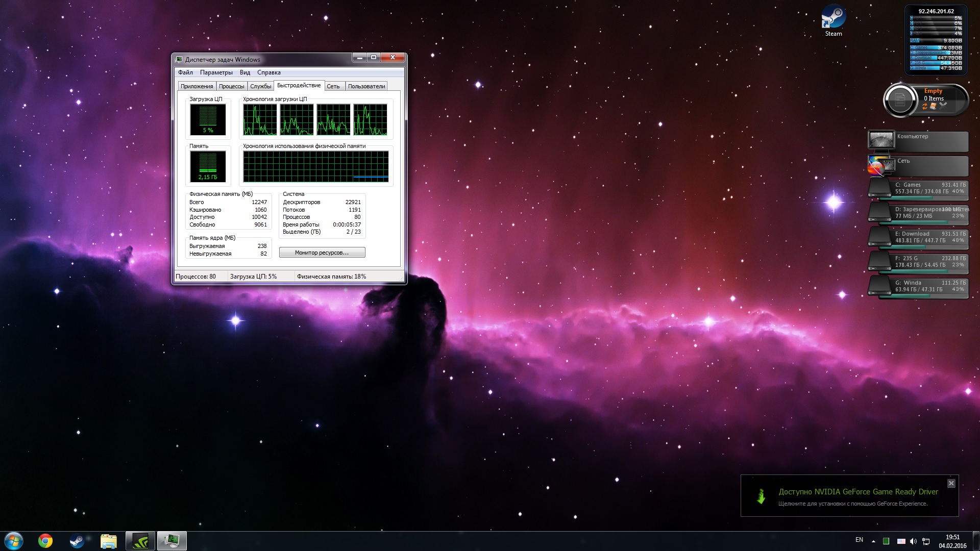This screenshot has width=980, height=551.
Task: Close the NVIDIA driver notification
Action: 951,483
